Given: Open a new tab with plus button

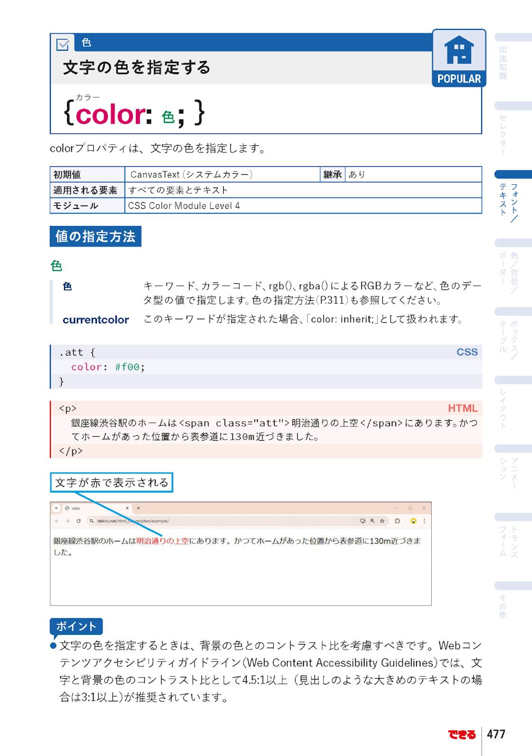Looking at the screenshot, I should 138,508.
